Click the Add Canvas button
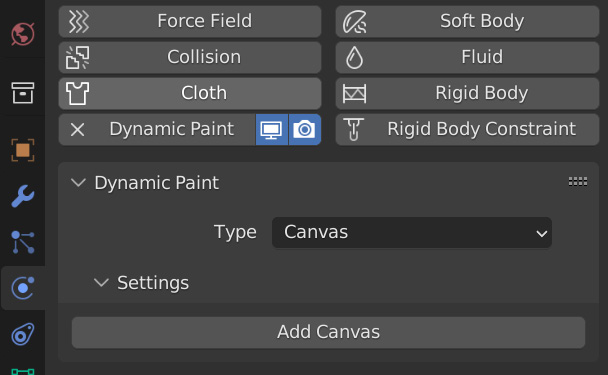 pos(328,332)
